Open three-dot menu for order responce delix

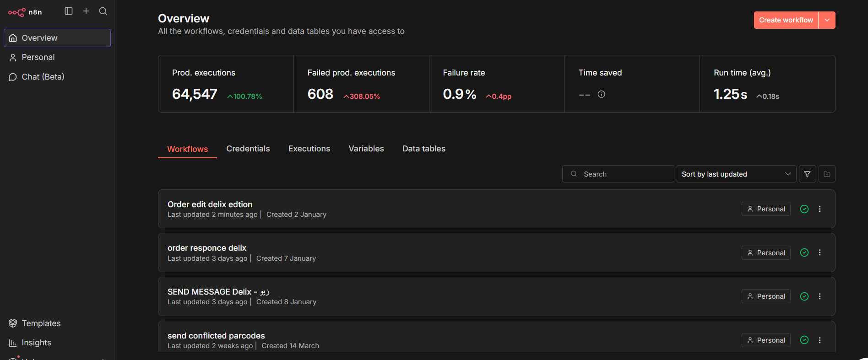(819, 253)
